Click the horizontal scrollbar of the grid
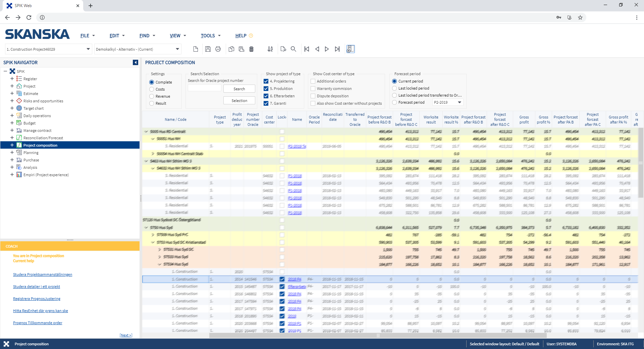This screenshot has width=644, height=349. click(378, 335)
